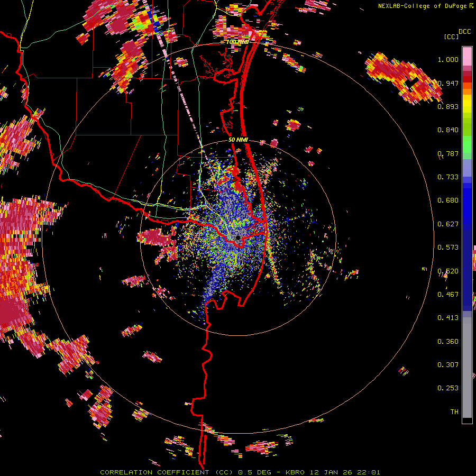Click the 0.520 scale value

tap(448, 271)
